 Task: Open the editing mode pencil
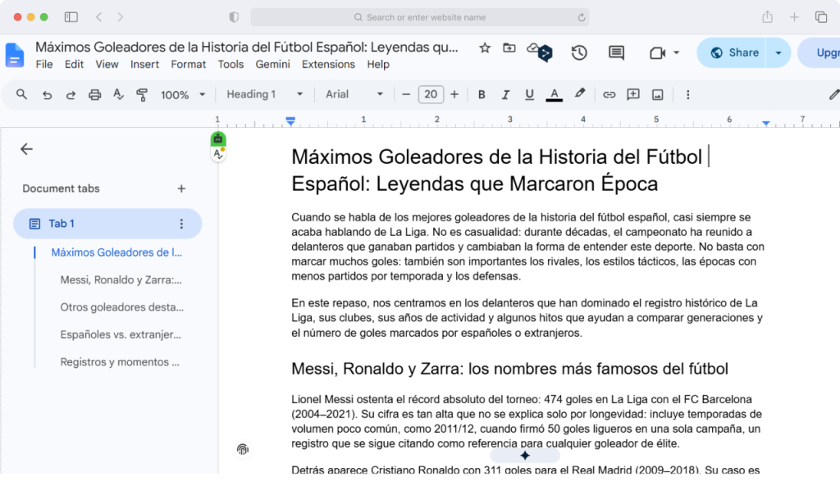833,95
